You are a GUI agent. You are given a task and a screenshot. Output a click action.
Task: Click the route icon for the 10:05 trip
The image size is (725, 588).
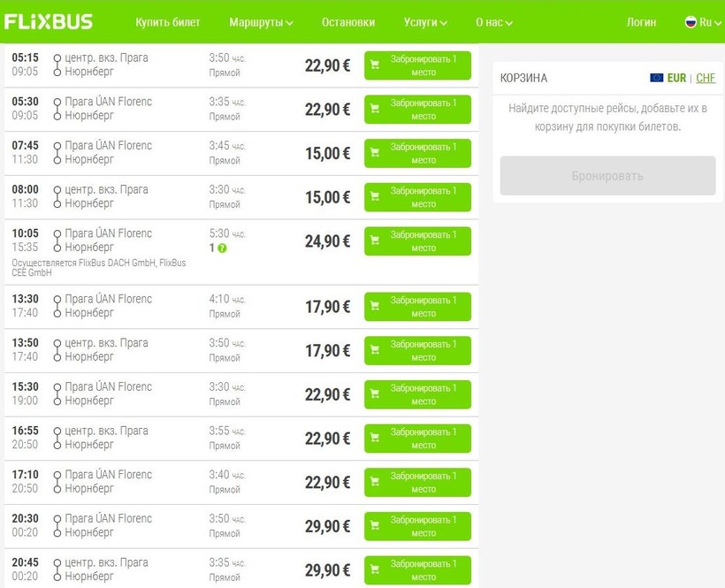[57, 241]
